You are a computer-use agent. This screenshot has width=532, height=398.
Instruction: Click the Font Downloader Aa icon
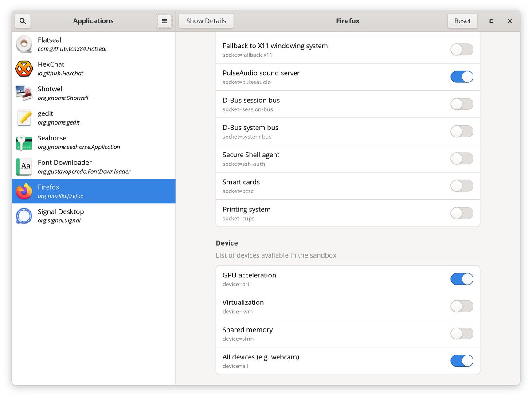coord(24,167)
